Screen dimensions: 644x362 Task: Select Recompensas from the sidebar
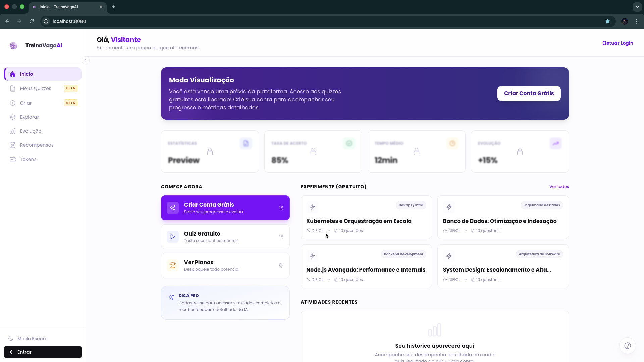pyautogui.click(x=37, y=145)
